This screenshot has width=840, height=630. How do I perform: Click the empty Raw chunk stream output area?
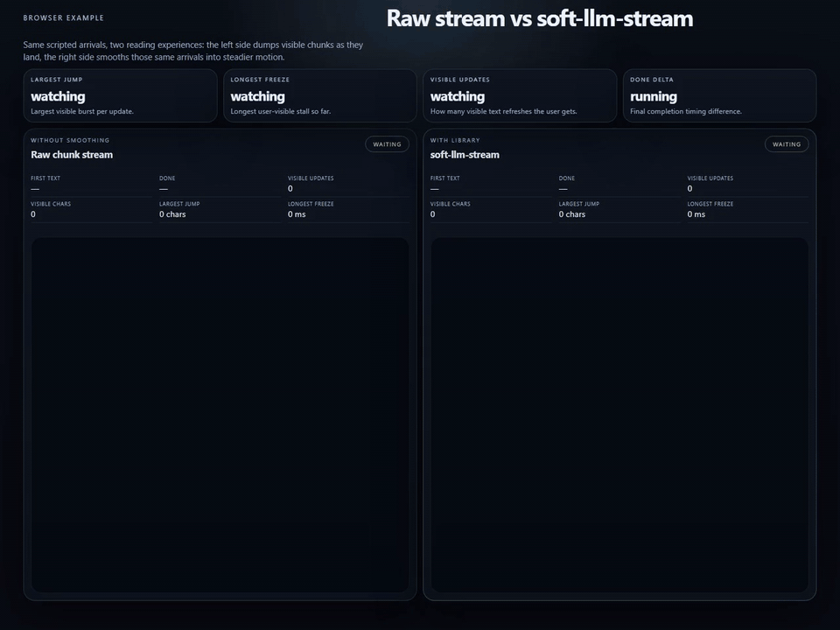tap(220, 415)
